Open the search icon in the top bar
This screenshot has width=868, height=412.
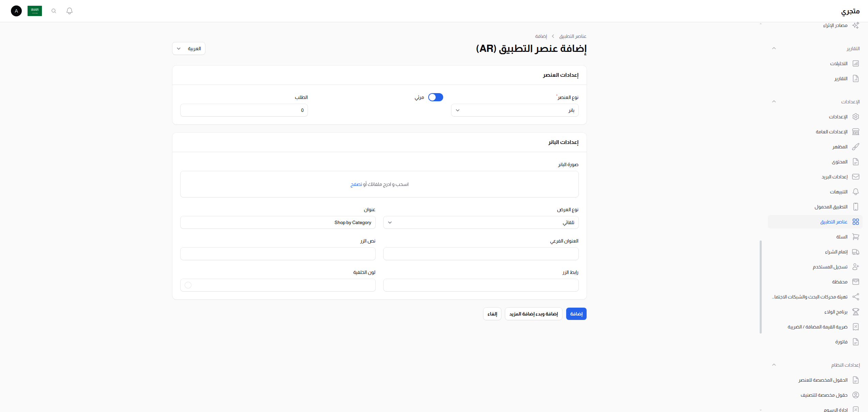click(x=53, y=11)
